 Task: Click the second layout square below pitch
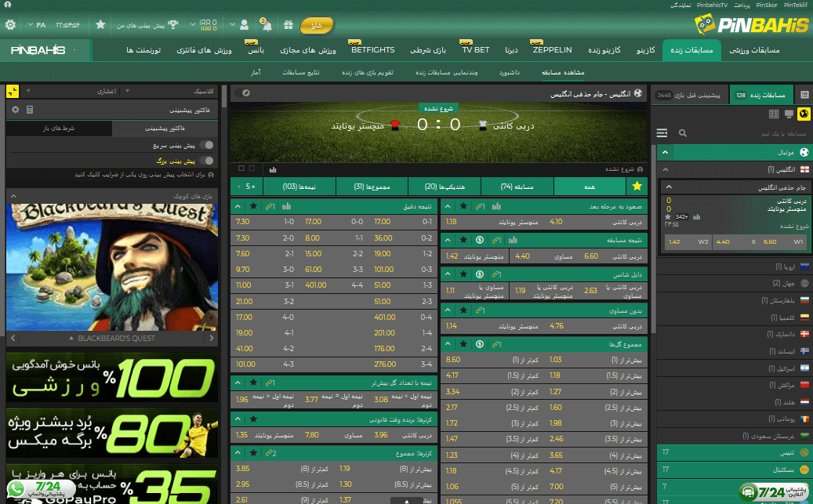(252, 169)
